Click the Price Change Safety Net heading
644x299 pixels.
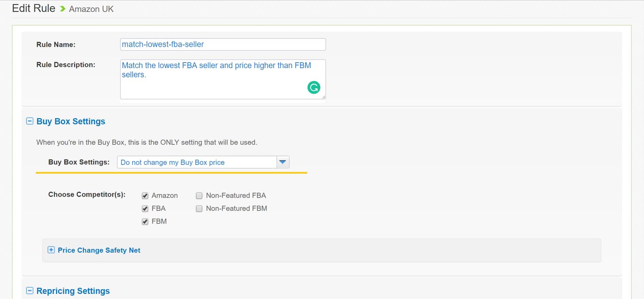(99, 250)
